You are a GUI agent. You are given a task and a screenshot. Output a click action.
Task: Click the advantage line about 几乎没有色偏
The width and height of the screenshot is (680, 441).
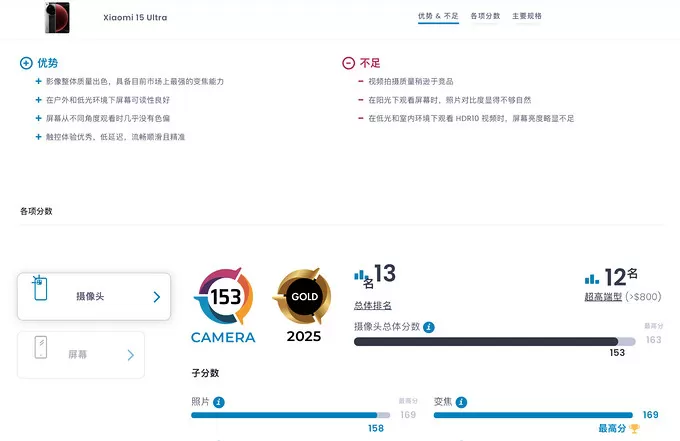click(108, 118)
